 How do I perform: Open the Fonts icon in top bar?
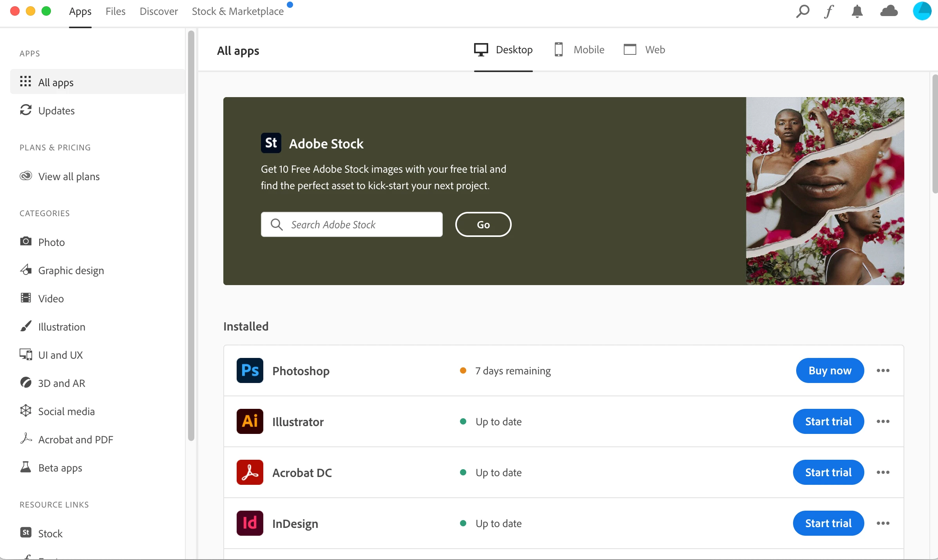point(829,11)
